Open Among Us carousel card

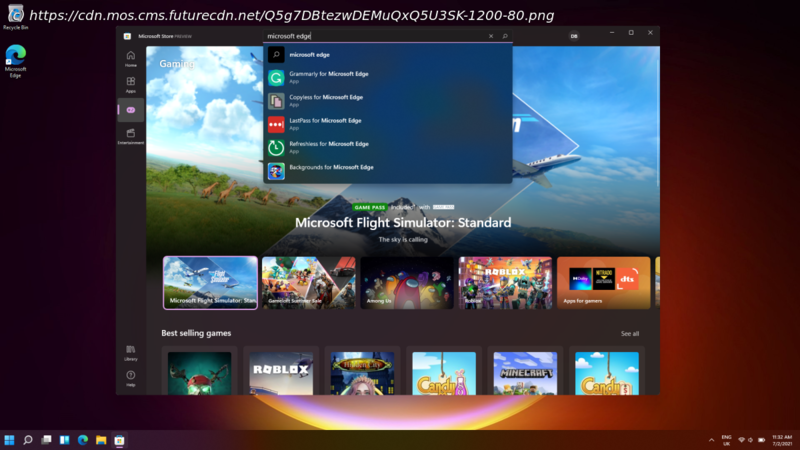407,283
